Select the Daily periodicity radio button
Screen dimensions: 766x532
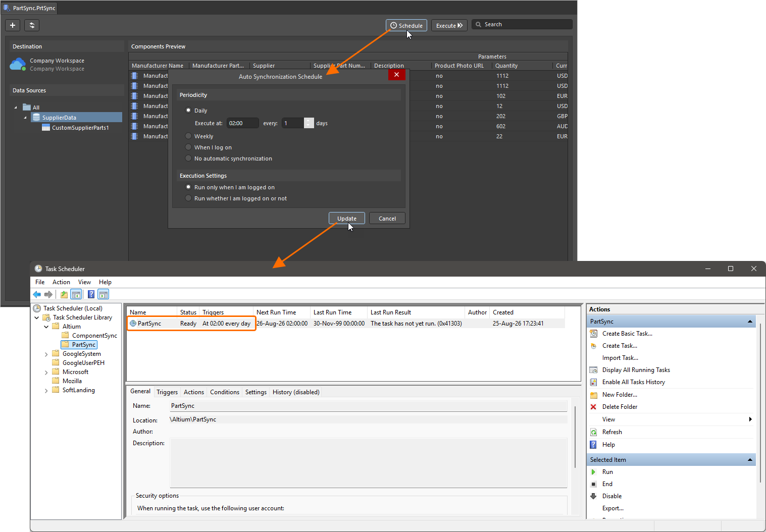coord(188,111)
